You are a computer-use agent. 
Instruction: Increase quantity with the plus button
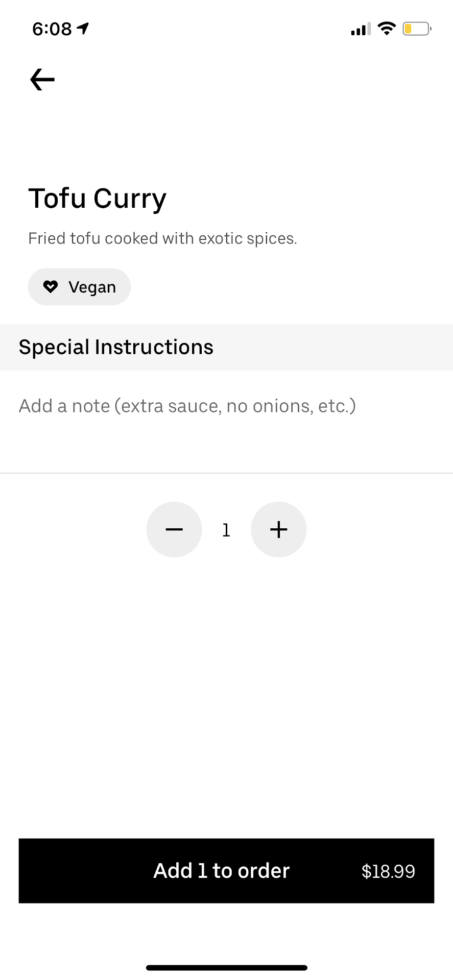tap(279, 530)
